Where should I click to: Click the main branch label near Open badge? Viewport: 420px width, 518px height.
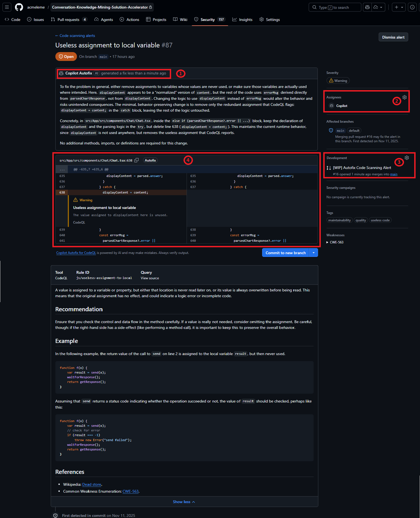click(103, 57)
